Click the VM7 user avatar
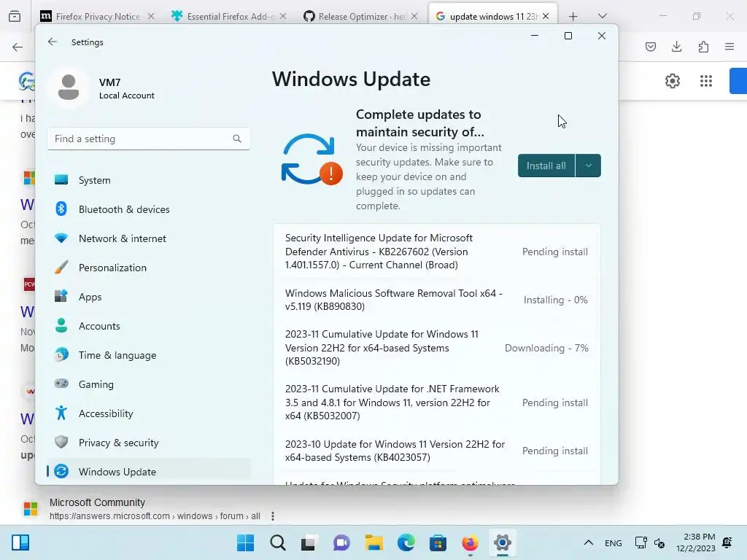Screen dimensions: 747x560 69,87
